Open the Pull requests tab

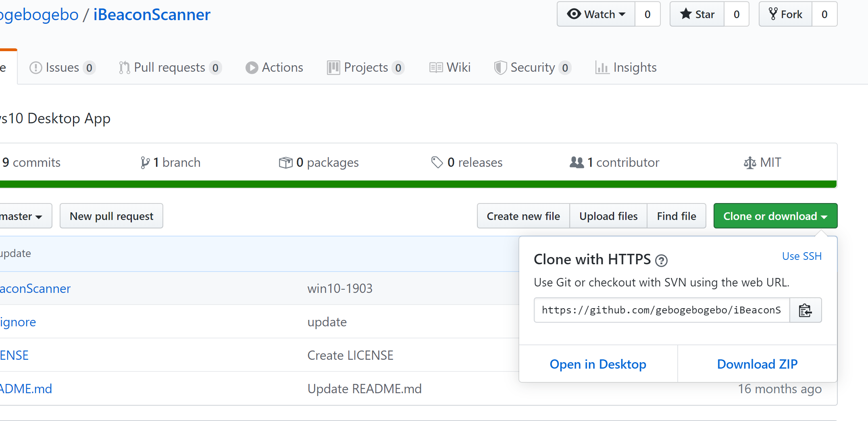(169, 68)
